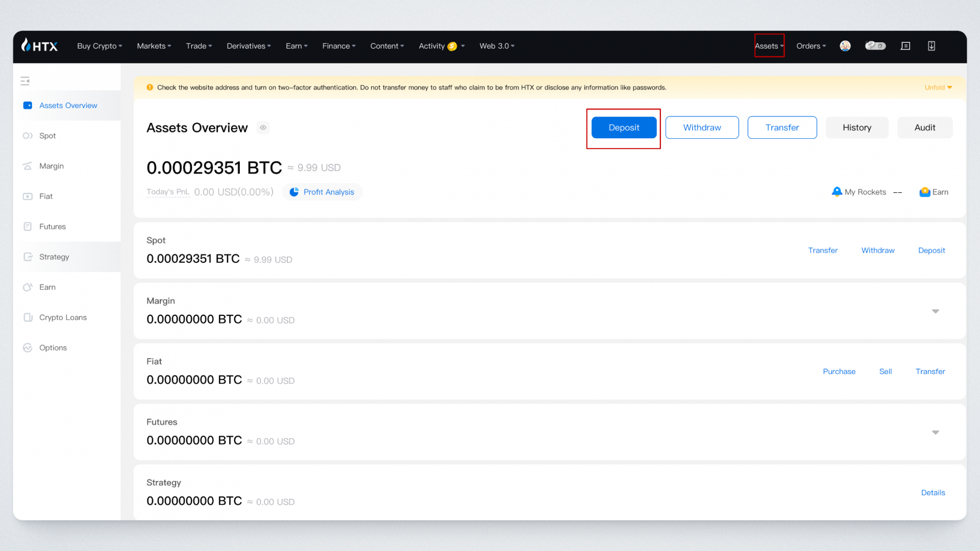Open Profit Analysis pie chart
Image resolution: width=980 pixels, height=551 pixels.
[295, 192]
